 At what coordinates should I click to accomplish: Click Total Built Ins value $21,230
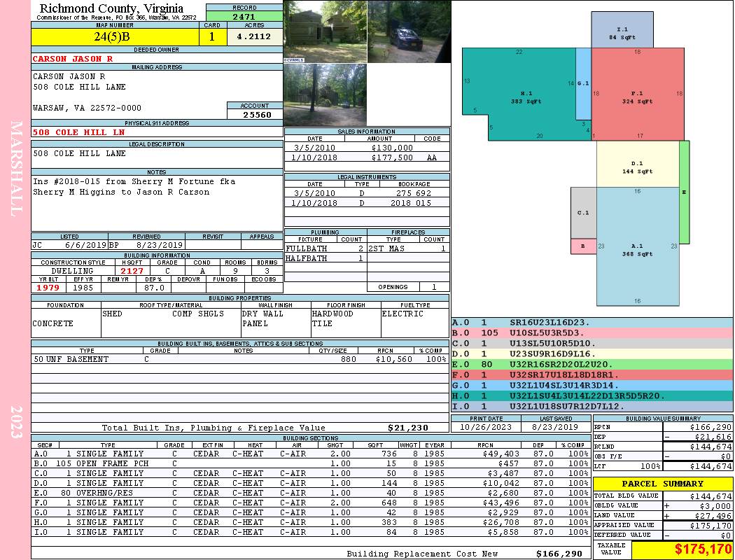tap(408, 428)
